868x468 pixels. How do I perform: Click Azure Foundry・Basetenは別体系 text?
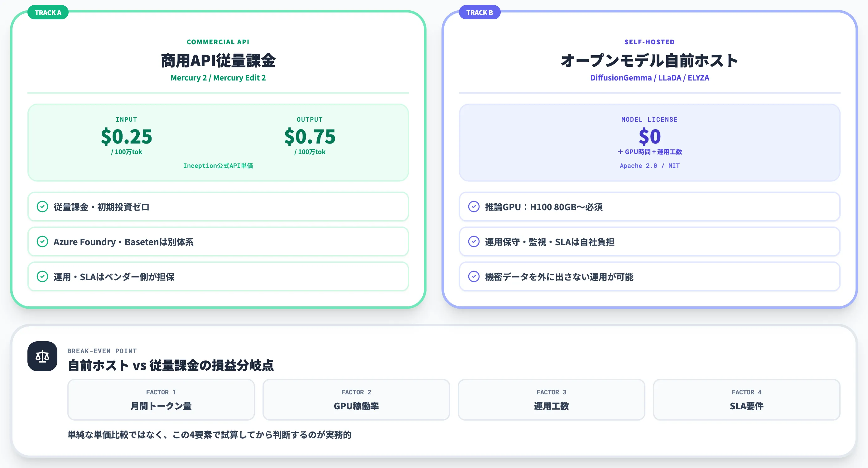click(124, 242)
